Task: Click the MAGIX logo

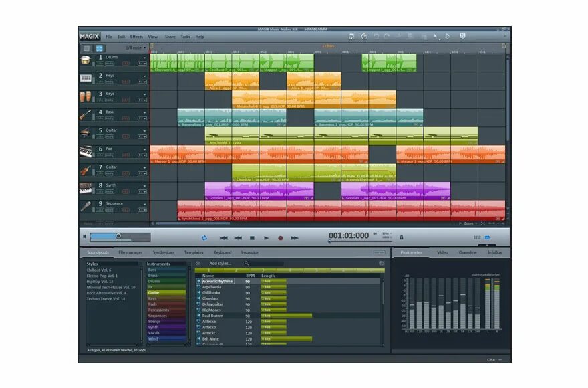Action: (90, 36)
